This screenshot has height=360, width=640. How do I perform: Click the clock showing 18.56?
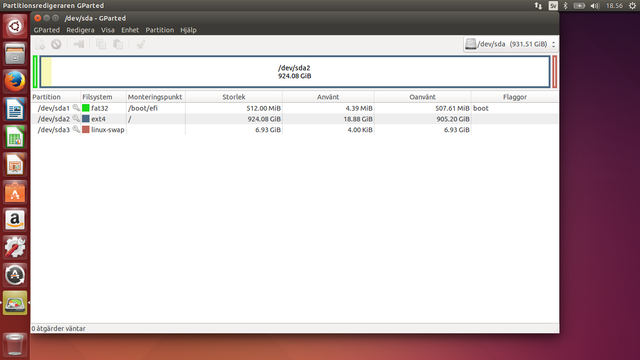click(614, 5)
